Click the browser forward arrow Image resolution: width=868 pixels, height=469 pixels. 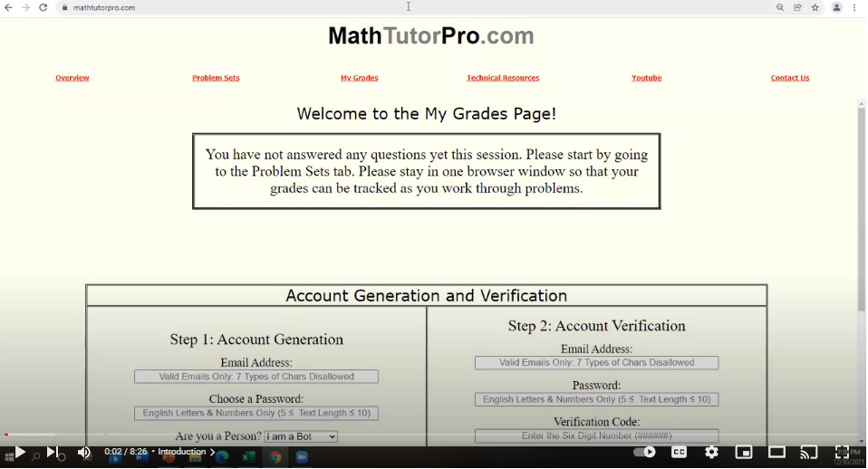pos(25,8)
